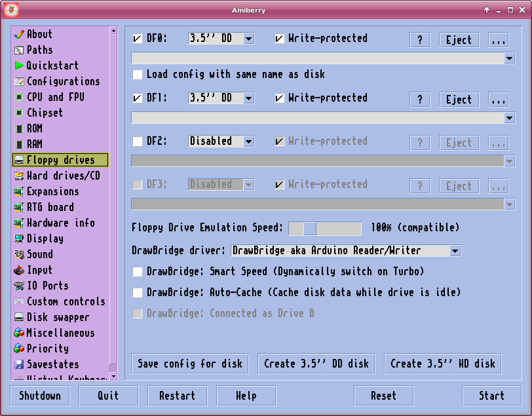Click the Expansions card icon
This screenshot has height=416, width=532.
tap(19, 191)
